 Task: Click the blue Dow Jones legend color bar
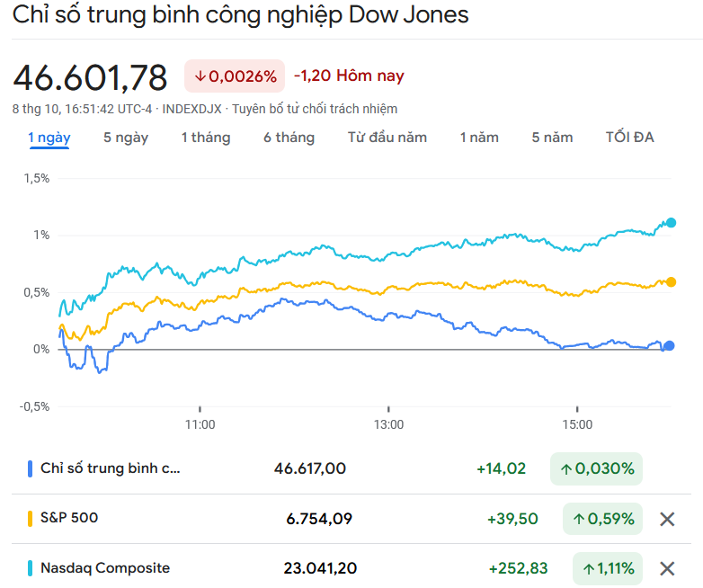pos(31,468)
